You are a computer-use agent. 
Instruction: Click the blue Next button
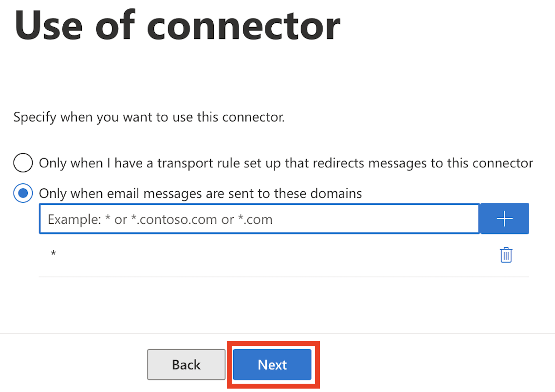272,364
